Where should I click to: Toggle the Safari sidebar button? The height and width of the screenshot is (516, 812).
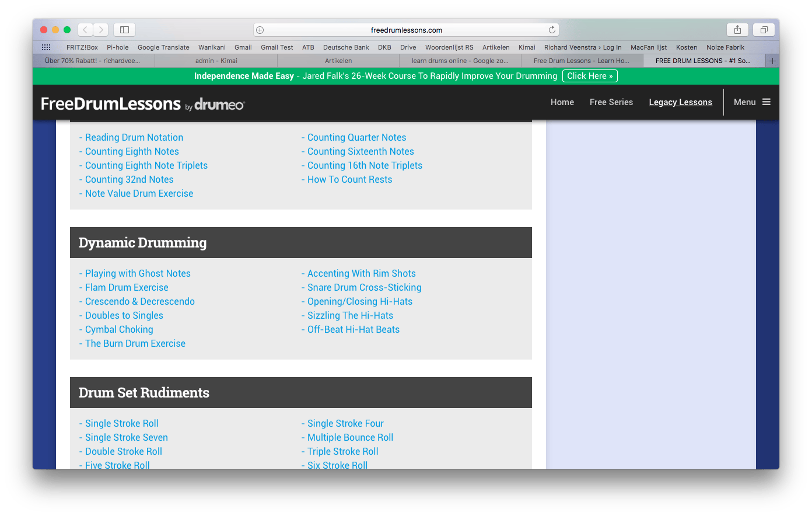pos(124,30)
